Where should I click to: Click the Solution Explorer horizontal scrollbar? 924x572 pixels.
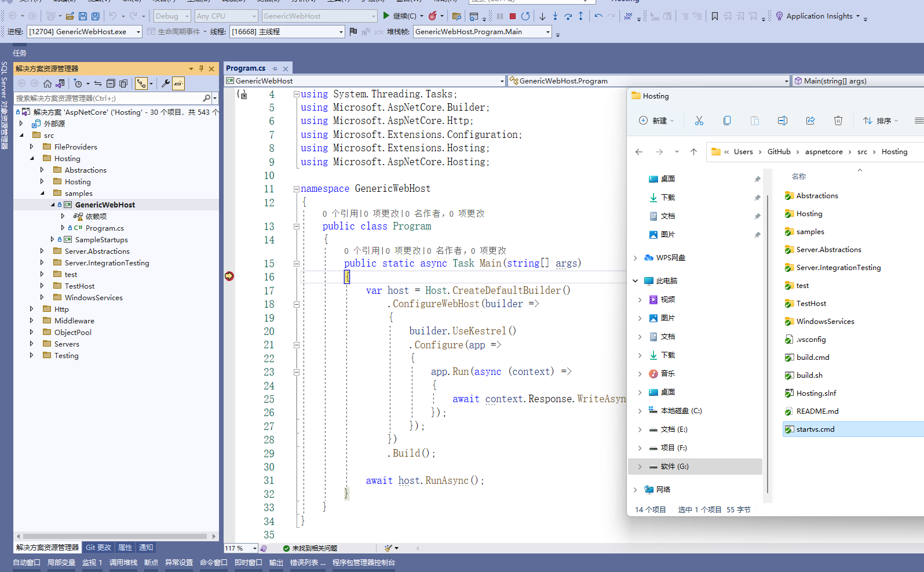tap(116, 537)
